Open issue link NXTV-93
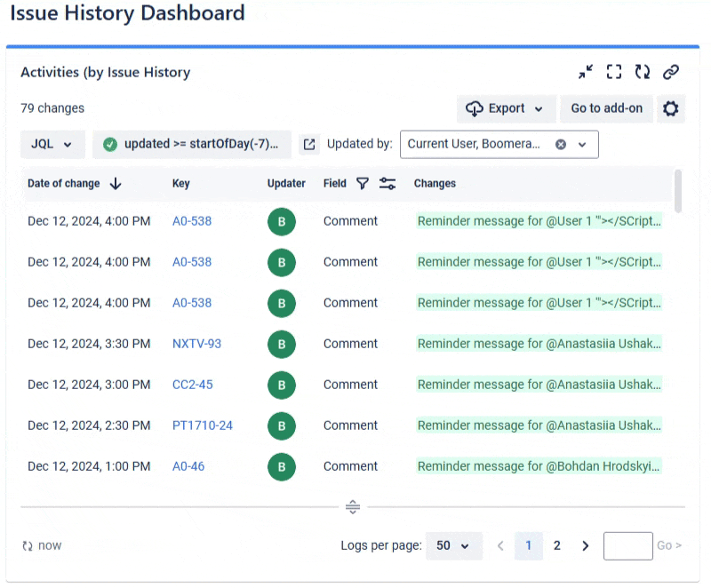 tap(196, 344)
